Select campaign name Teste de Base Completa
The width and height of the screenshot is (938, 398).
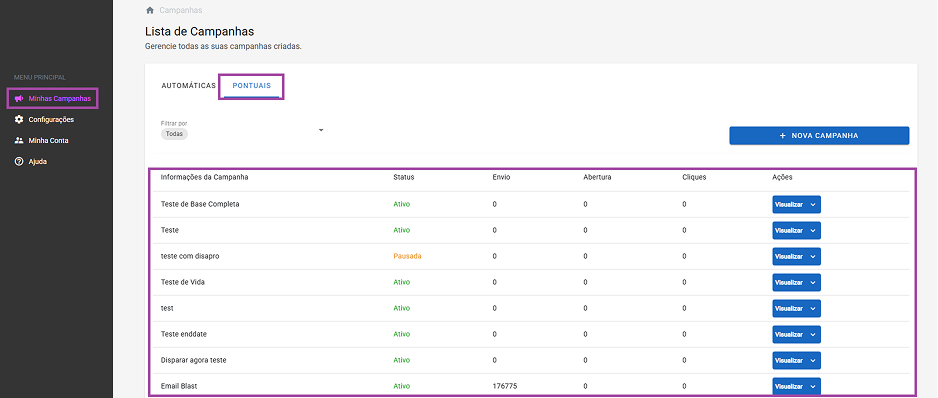(200, 204)
